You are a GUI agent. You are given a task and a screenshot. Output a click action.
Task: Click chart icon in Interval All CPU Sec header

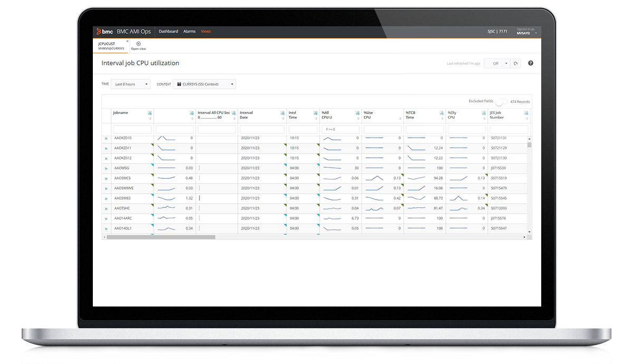pos(234,113)
